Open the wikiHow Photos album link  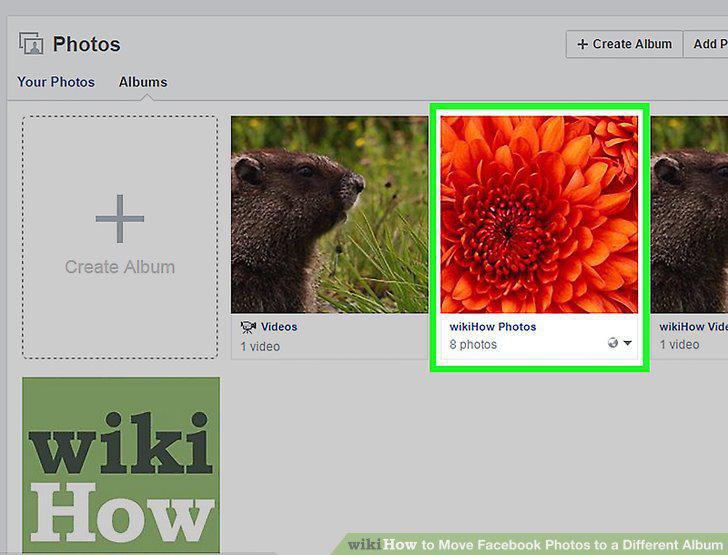tap(493, 326)
